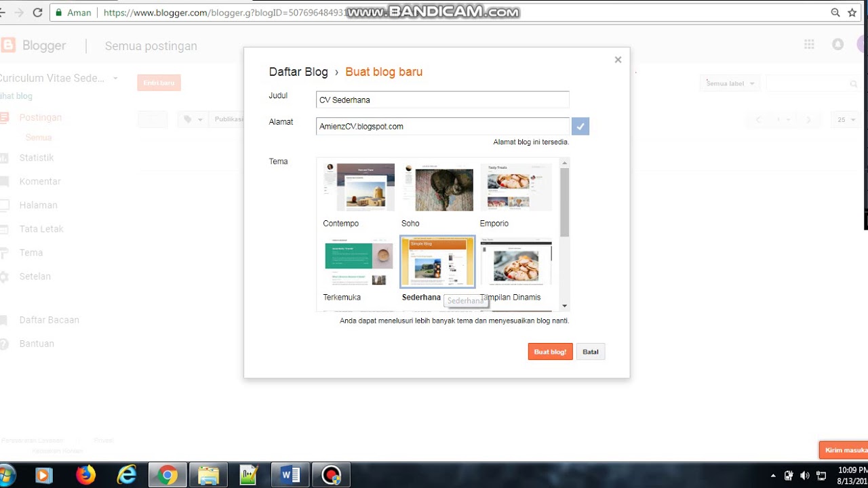Go to the previous page of posts
This screenshot has height=488, width=868.
[758, 119]
